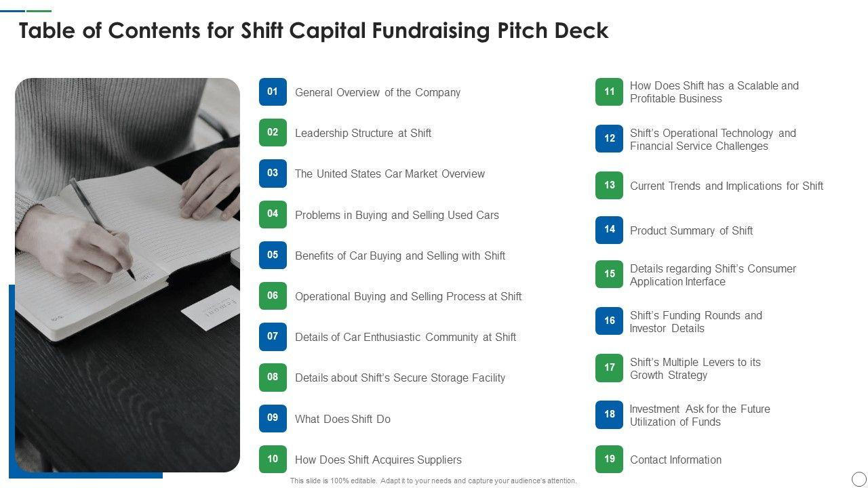
Task: Select the notebook writing photo
Action: click(x=127, y=274)
